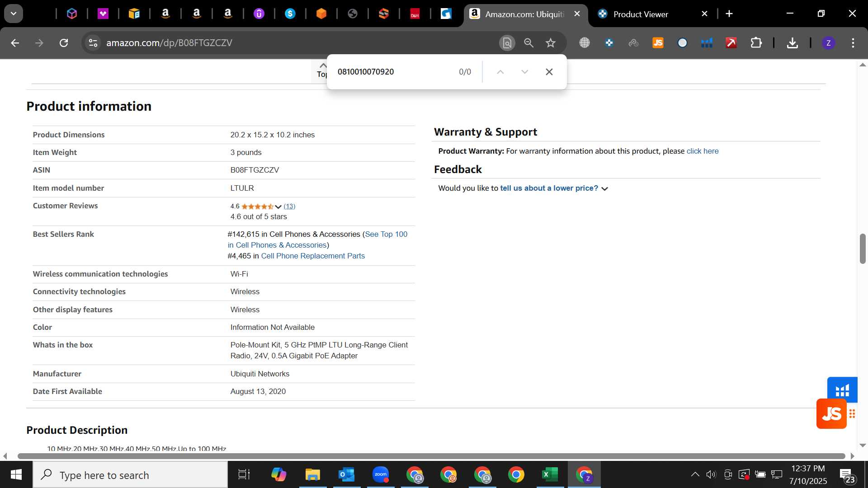The image size is (868, 488).
Task: Reload the Amazon page
Action: coord(64,43)
